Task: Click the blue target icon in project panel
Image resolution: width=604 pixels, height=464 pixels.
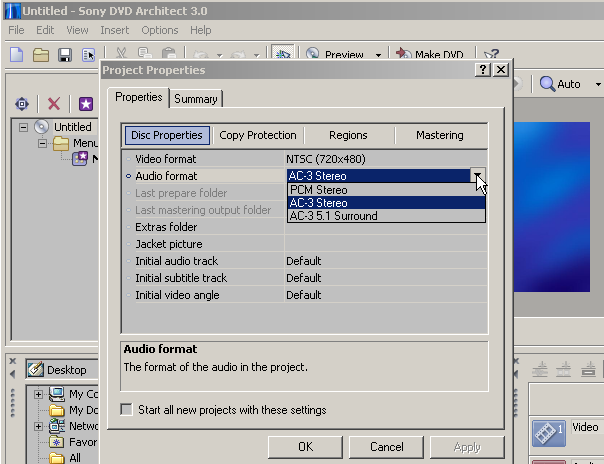Action: coord(22,104)
